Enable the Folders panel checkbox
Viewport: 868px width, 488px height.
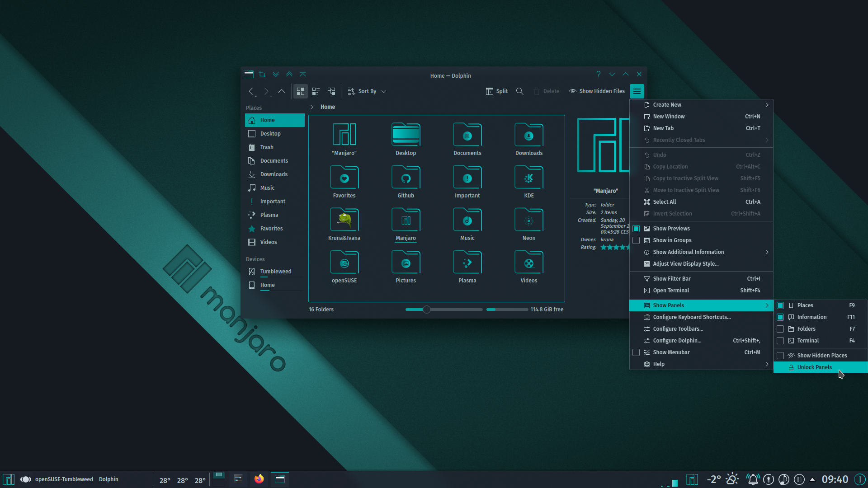tap(780, 329)
